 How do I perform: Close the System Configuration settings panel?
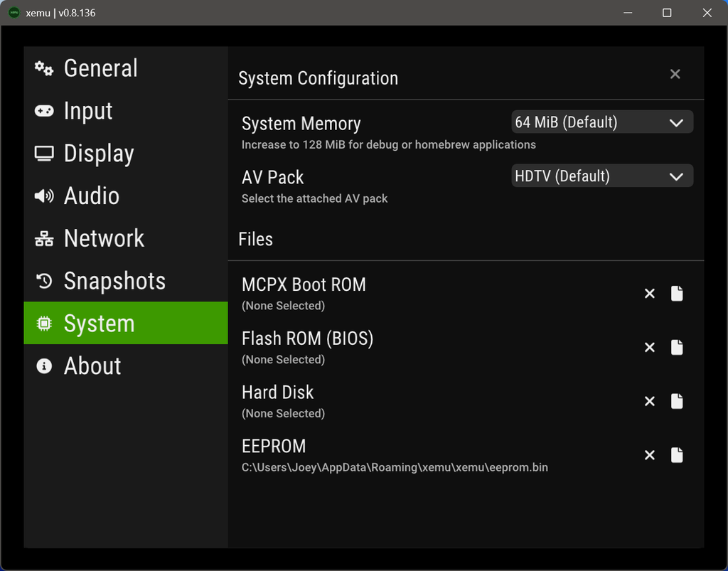tap(675, 74)
